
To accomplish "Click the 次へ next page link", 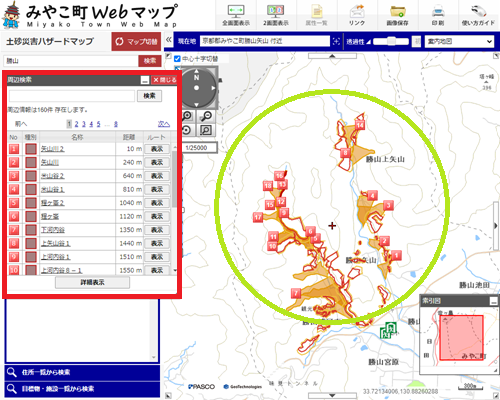I will [x=164, y=124].
